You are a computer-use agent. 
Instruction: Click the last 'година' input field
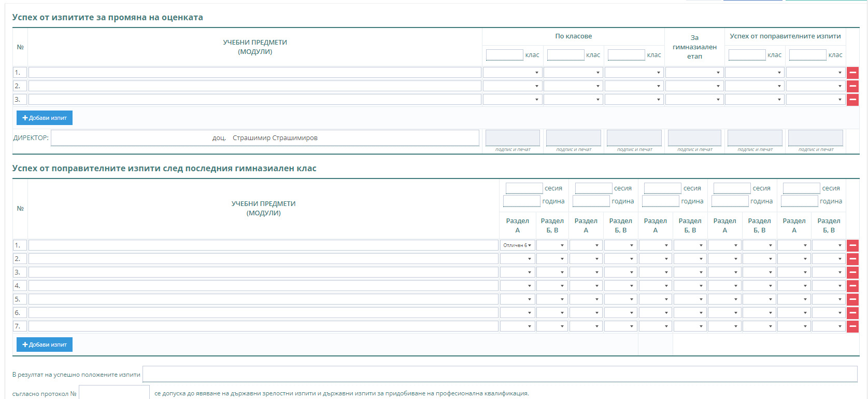(799, 201)
